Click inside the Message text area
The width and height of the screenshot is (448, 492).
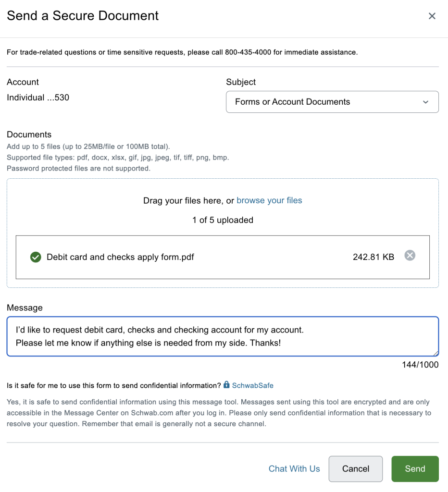(x=223, y=336)
